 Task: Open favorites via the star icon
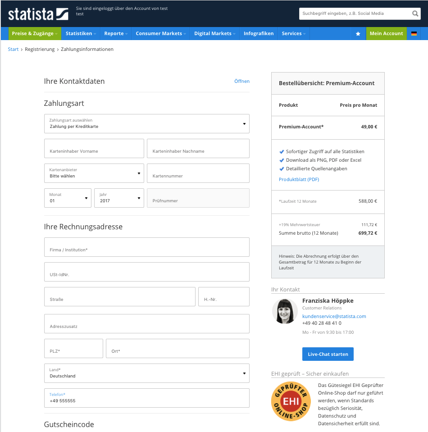(358, 34)
